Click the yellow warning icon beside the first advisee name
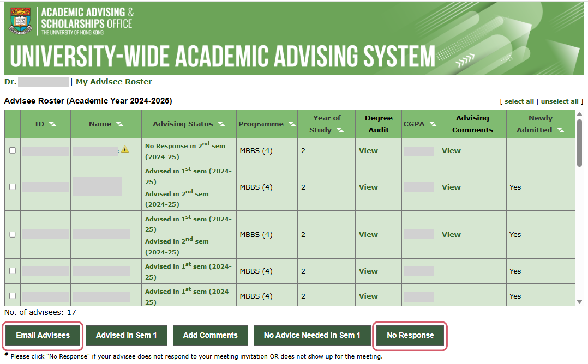The image size is (588, 364). 125,149
